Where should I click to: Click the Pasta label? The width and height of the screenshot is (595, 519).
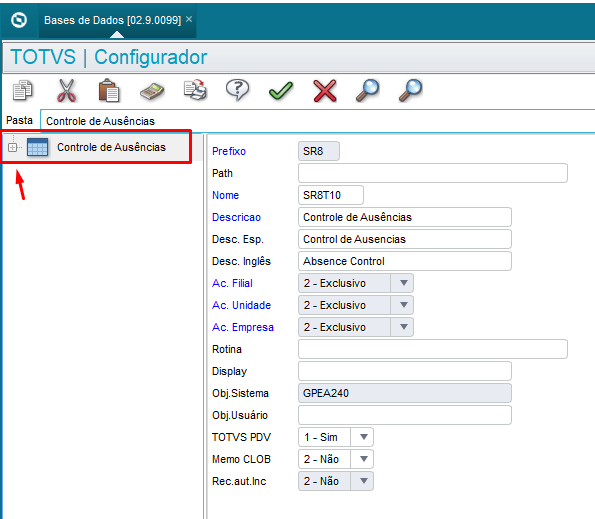point(19,120)
